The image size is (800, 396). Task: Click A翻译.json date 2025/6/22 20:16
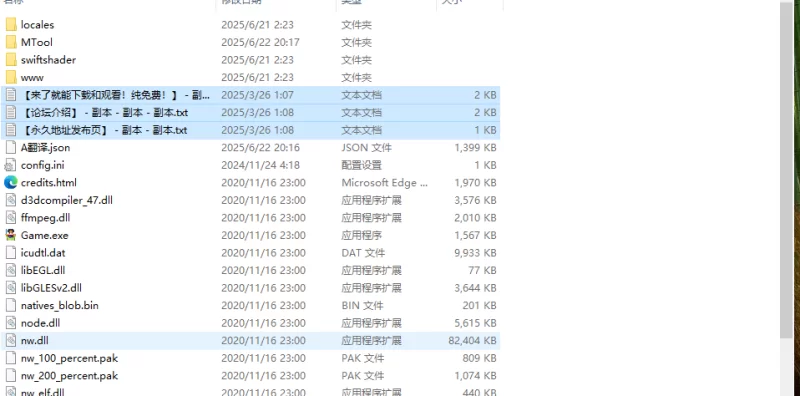260,147
